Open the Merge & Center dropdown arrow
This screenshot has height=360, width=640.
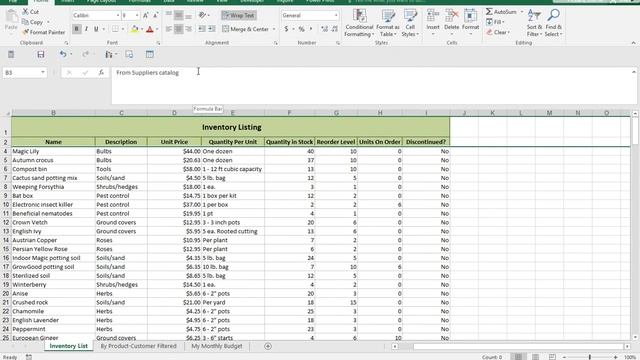point(274,29)
